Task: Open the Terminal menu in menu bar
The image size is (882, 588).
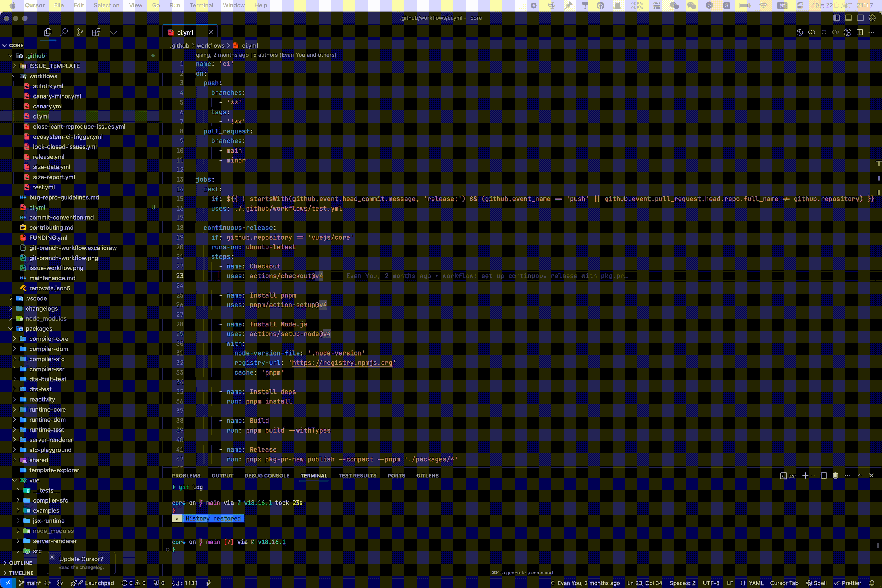Action: click(201, 5)
